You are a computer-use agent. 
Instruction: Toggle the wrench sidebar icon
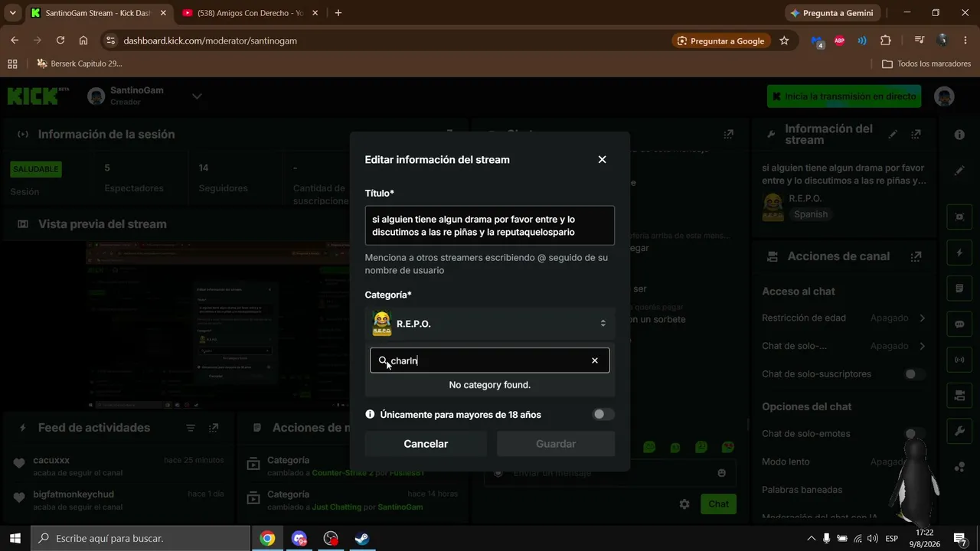tap(959, 432)
